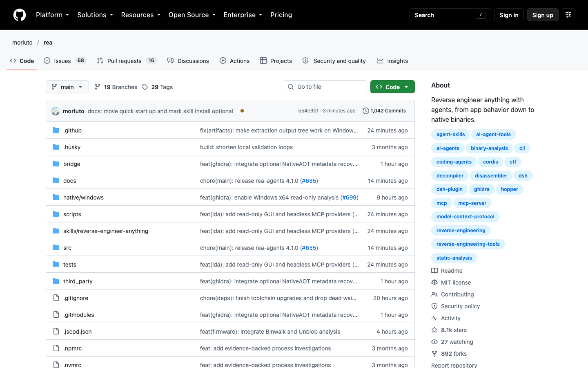Click the Go to file search field
This screenshot has width=588, height=368.
(x=325, y=87)
